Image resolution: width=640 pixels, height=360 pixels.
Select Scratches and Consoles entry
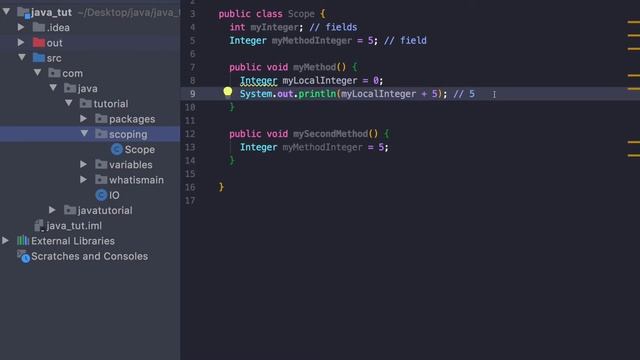[x=89, y=256]
